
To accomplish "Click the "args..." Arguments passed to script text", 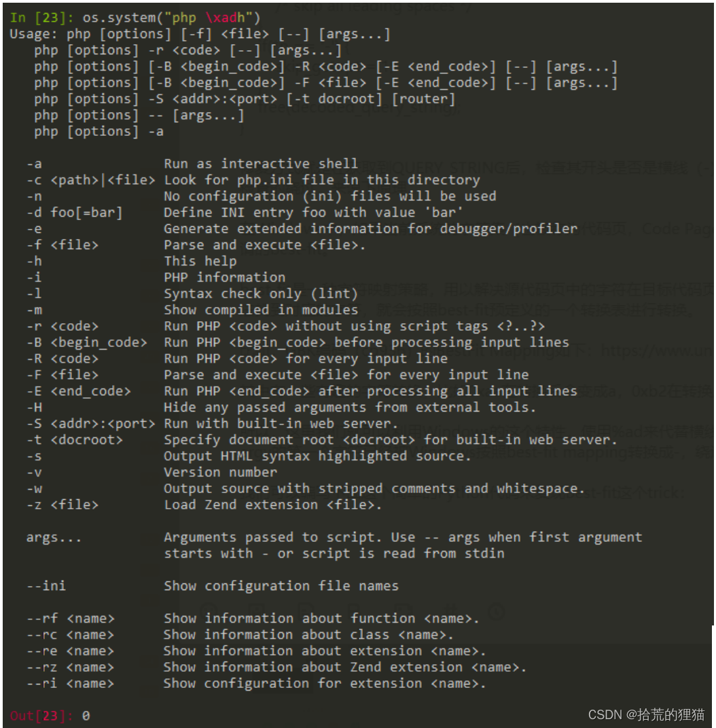I will click(x=334, y=545).
